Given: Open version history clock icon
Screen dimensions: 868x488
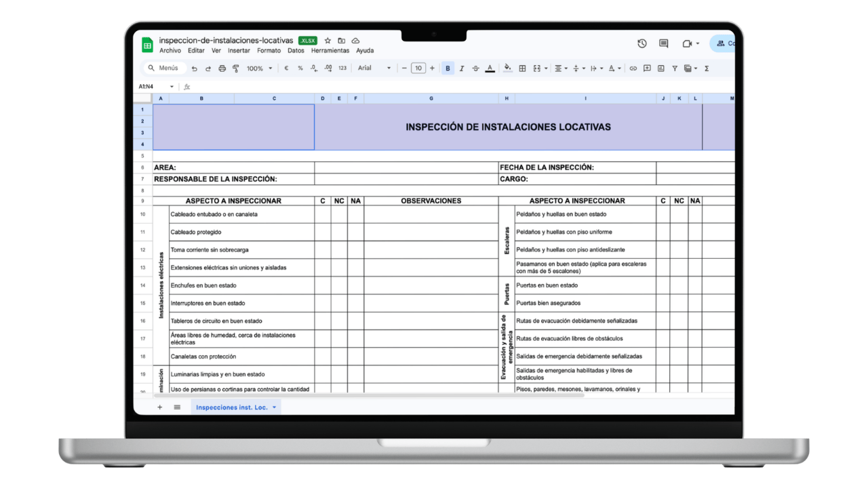Looking at the screenshot, I should click(x=642, y=43).
